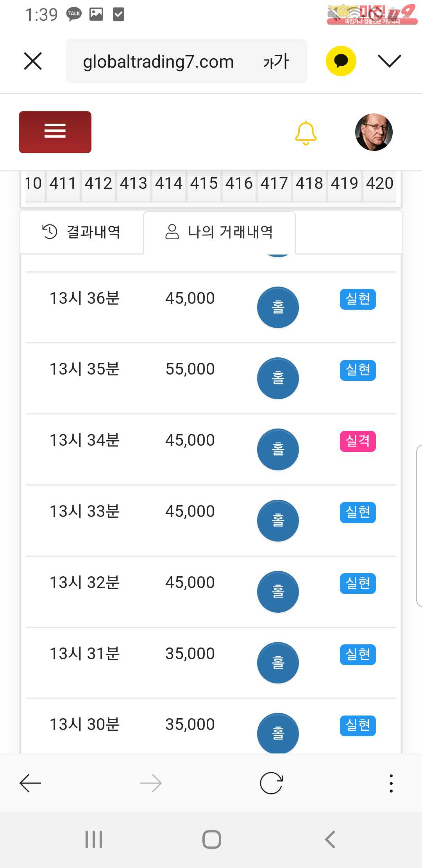Go forward using browser forward arrow
422x868 pixels.
[151, 783]
